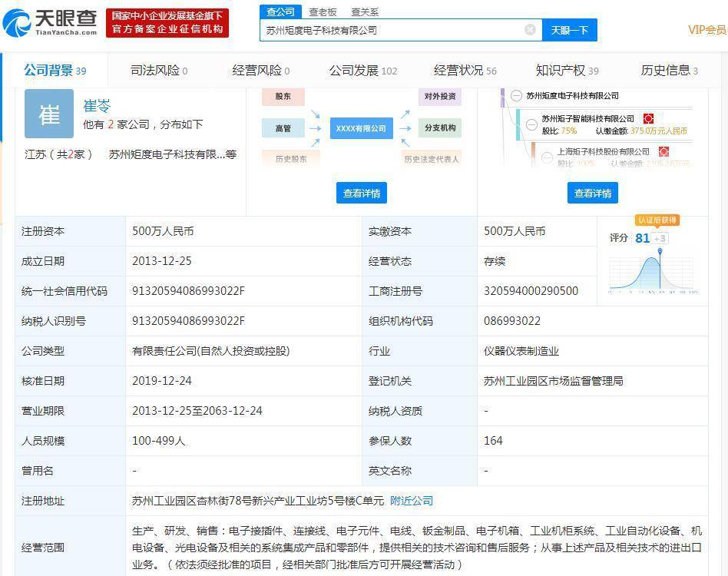
Task: Click the red 官方备案企业征信机构 banner
Action: (167, 23)
